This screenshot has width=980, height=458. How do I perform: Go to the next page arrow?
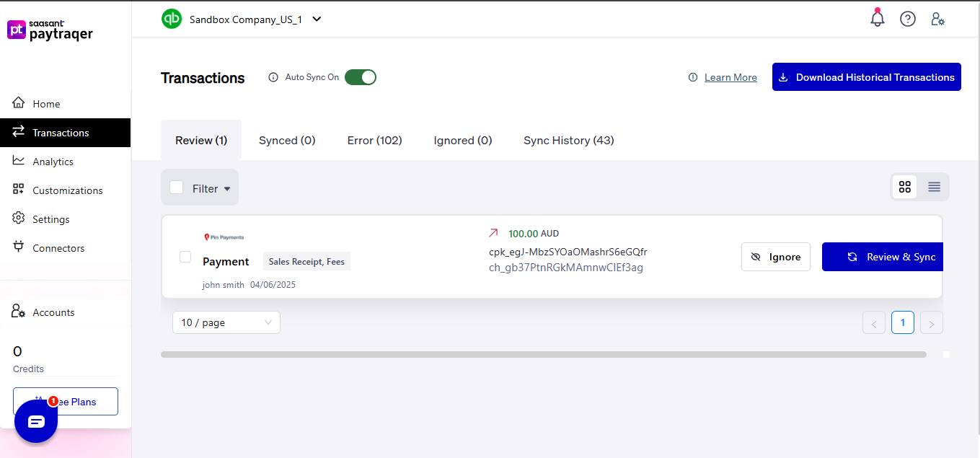coord(932,323)
